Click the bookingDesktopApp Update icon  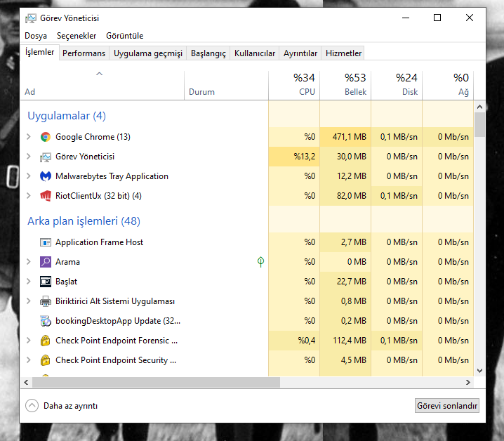coord(46,321)
